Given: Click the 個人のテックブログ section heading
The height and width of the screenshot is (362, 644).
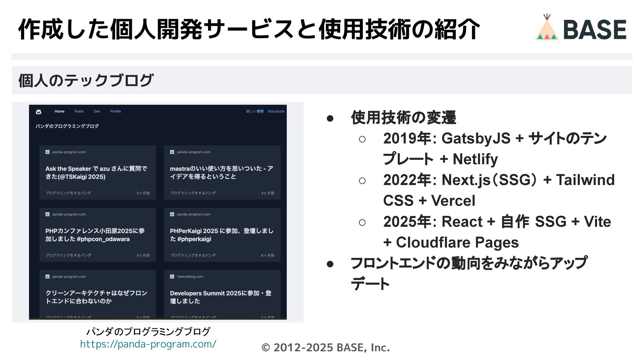Looking at the screenshot, I should 86,80.
